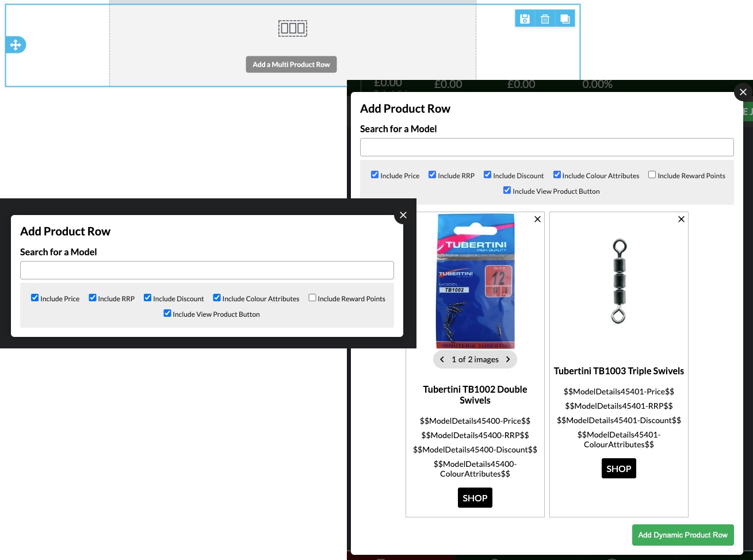Click search field in right product dialog

(547, 147)
